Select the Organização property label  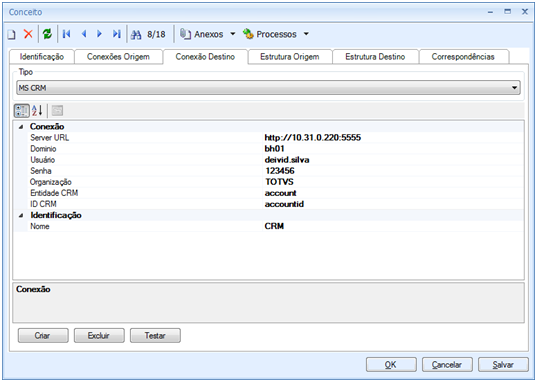pyautogui.click(x=51, y=182)
